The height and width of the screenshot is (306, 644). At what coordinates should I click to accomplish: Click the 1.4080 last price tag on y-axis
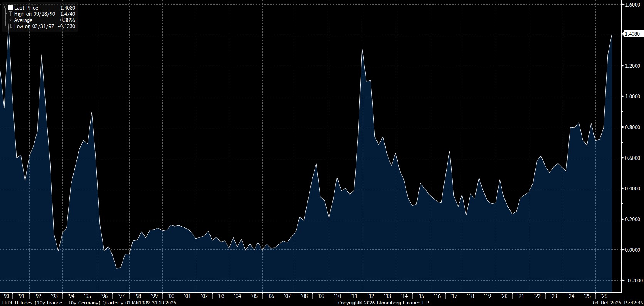pos(632,34)
